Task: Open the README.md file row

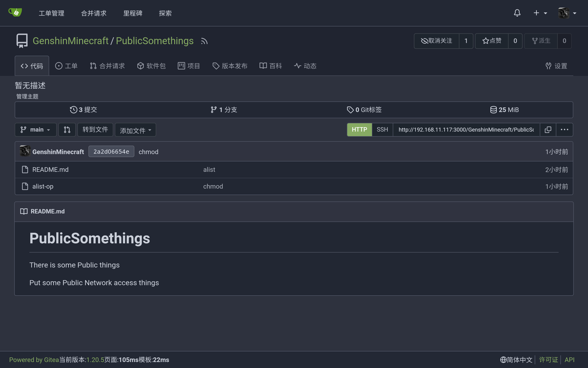Action: click(294, 170)
